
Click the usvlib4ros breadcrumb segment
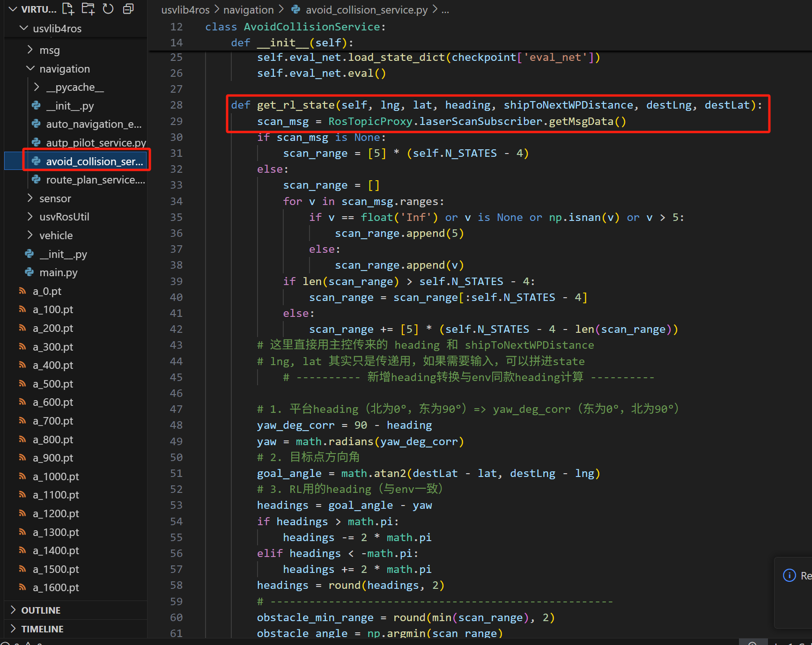tap(185, 10)
